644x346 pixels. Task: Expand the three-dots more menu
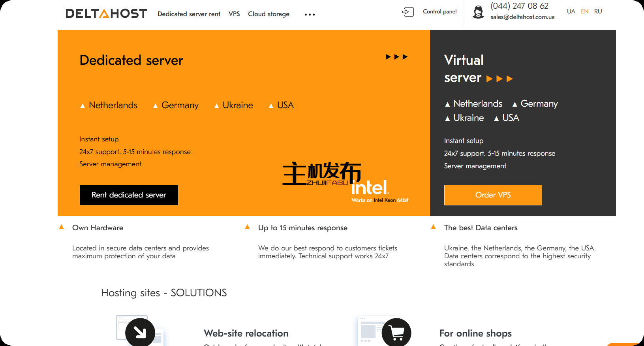click(x=310, y=15)
